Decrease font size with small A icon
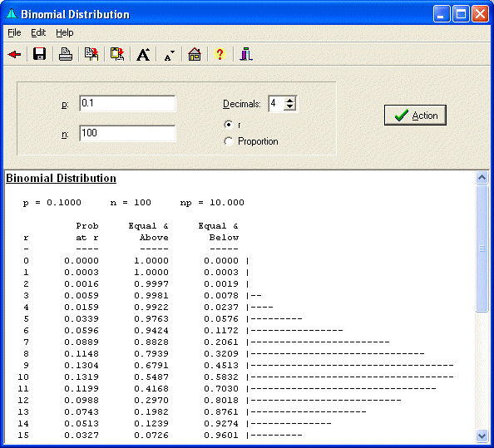The width and height of the screenshot is (494, 448). (x=169, y=56)
